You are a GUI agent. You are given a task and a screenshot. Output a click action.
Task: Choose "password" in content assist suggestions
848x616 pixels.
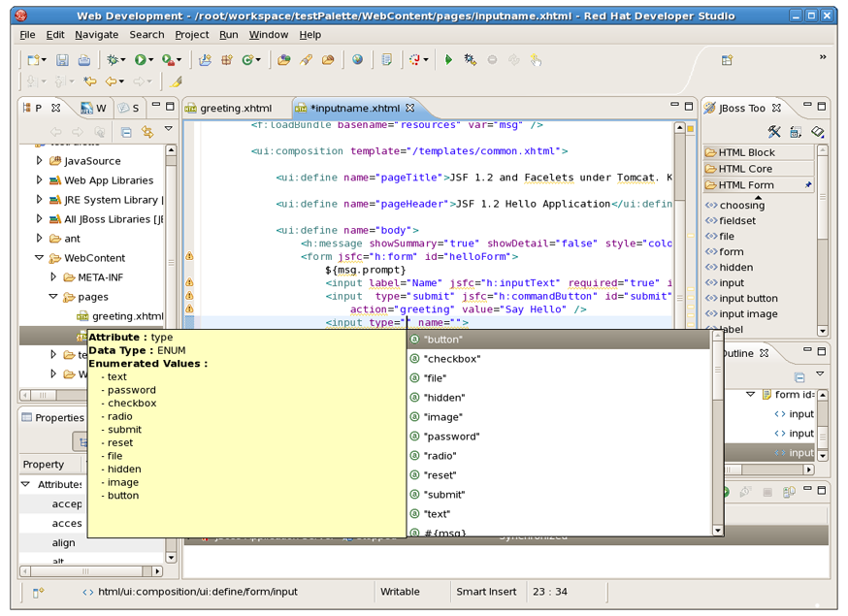[x=453, y=437]
